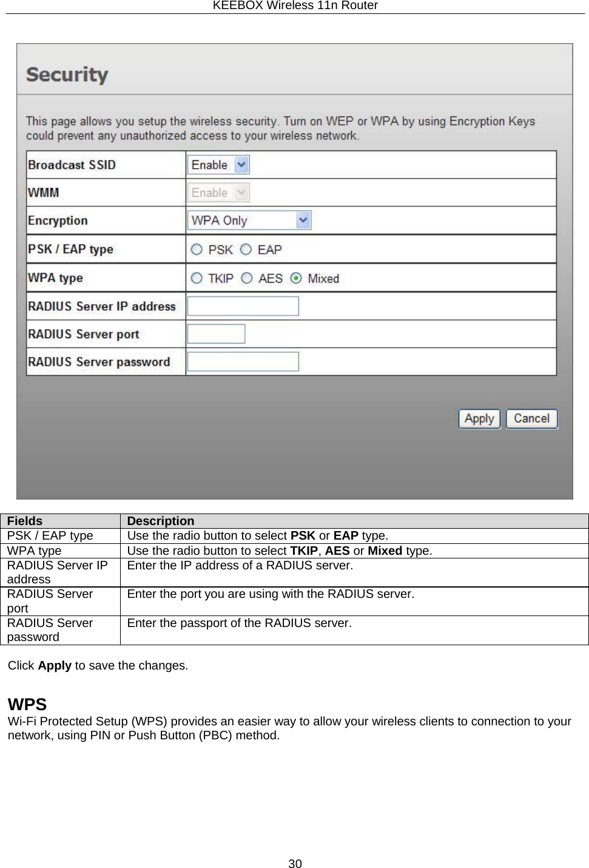The height and width of the screenshot is (868, 589).
Task: Click the Security page title header
Action: [66, 74]
